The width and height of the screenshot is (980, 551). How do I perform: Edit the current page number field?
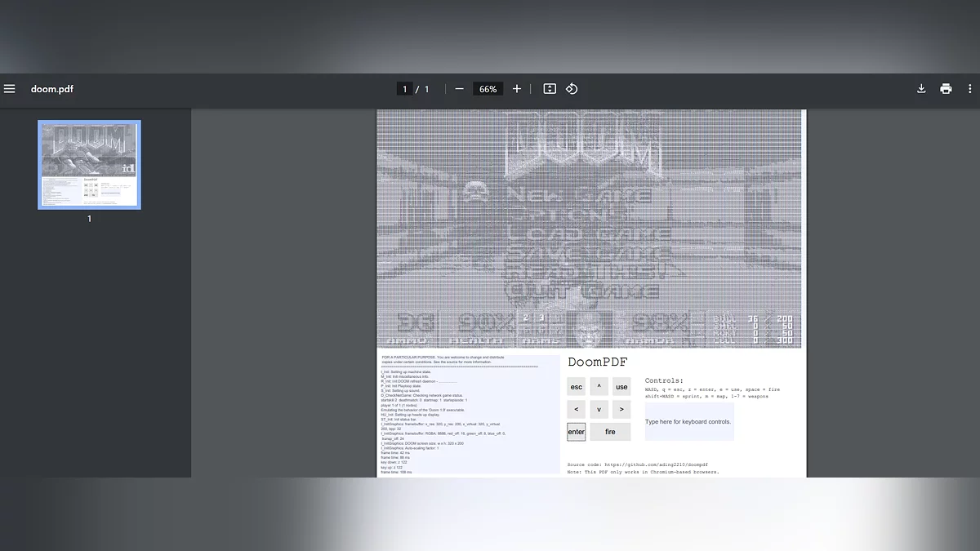click(x=404, y=89)
